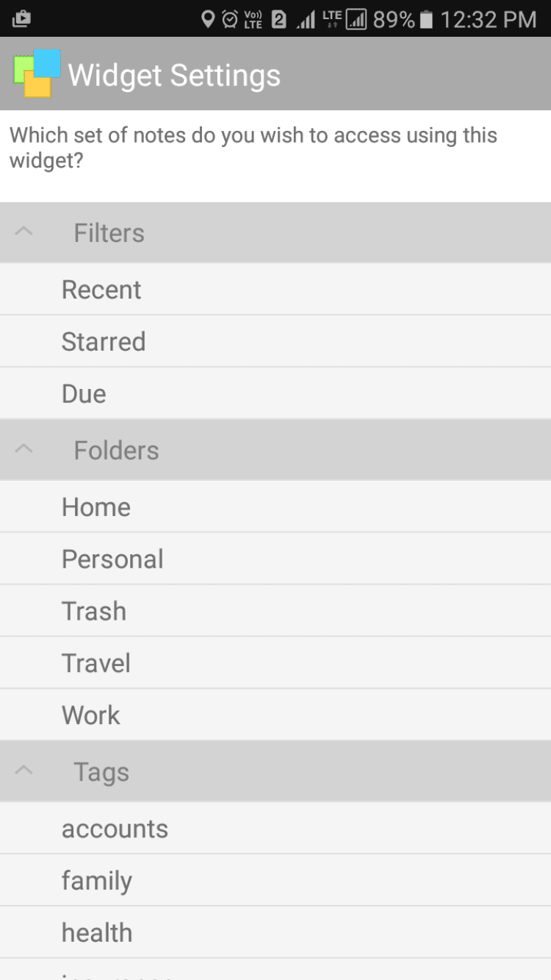Screen dimensions: 551x980
Task: Tap the SIM 2 indicator icon
Action: click(x=278, y=19)
